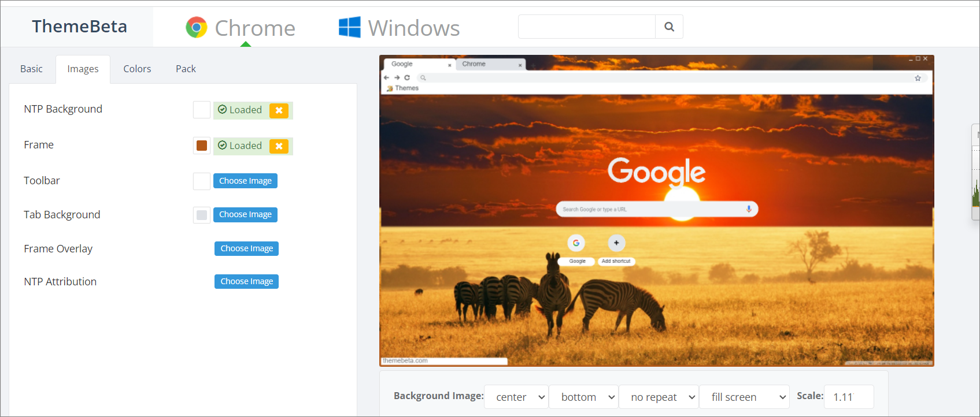Click the top search text box
Image resolution: width=980 pixels, height=417 pixels.
point(587,27)
